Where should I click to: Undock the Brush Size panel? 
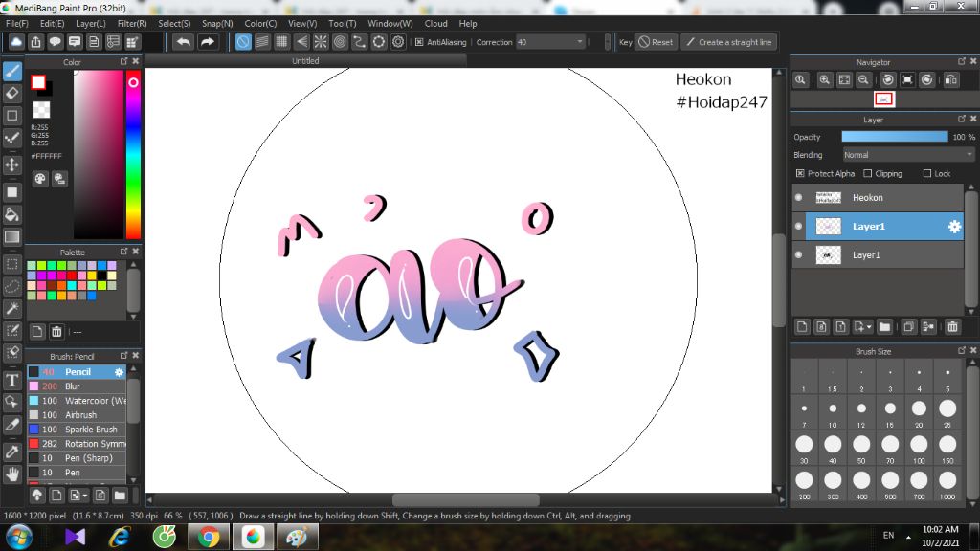pos(962,350)
